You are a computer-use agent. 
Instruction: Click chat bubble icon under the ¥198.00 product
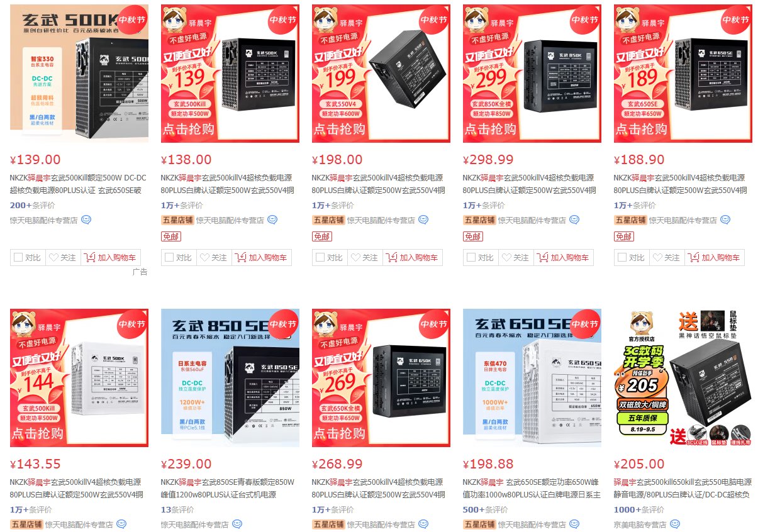tap(423, 220)
